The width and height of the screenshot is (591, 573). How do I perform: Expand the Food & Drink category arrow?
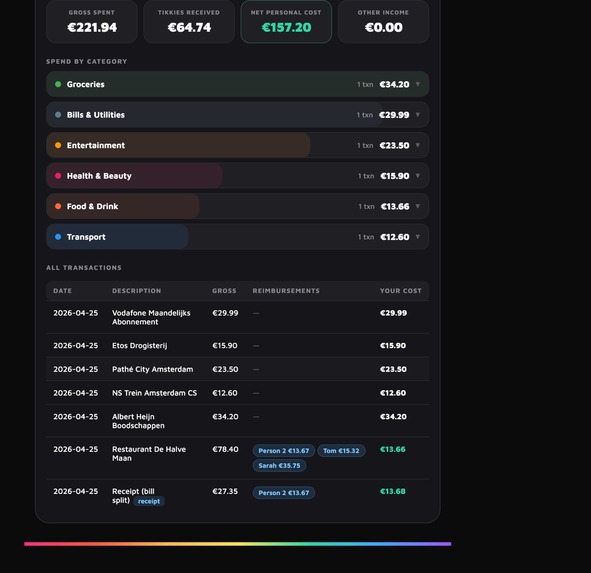418,206
